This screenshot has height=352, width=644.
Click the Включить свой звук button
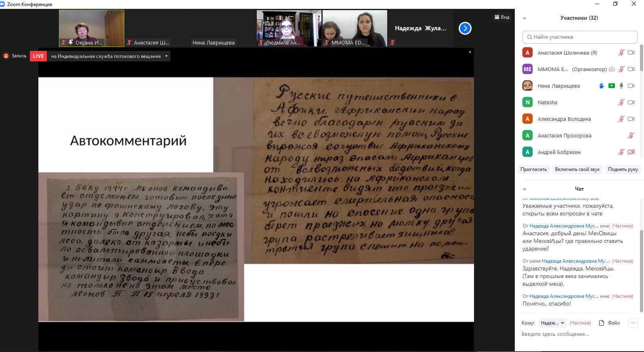[x=577, y=169]
